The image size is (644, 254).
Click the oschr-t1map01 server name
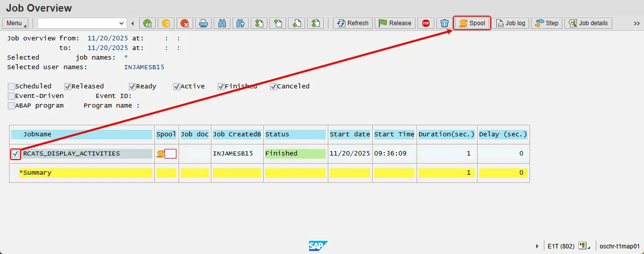[x=619, y=246]
